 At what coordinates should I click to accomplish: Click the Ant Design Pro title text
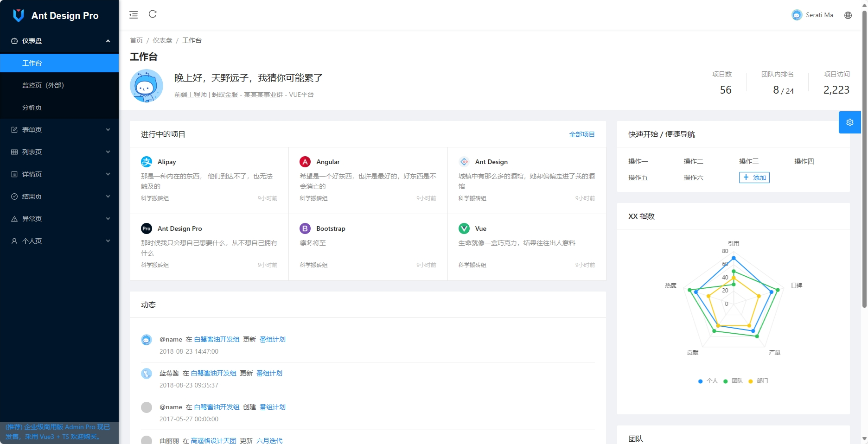click(x=65, y=16)
